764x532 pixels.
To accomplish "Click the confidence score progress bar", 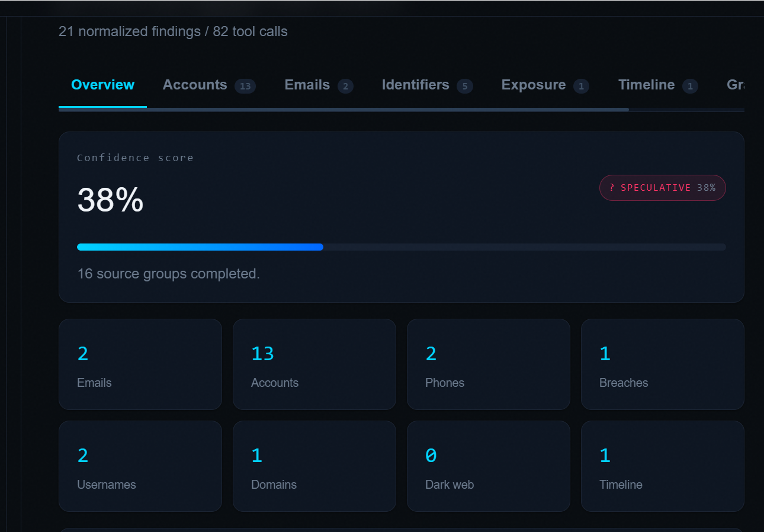I will click(402, 247).
